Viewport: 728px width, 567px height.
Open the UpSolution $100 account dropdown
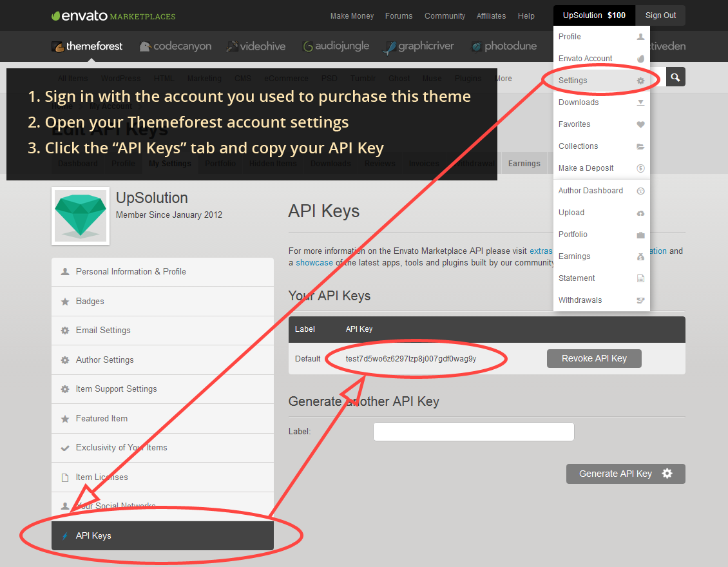pos(594,15)
